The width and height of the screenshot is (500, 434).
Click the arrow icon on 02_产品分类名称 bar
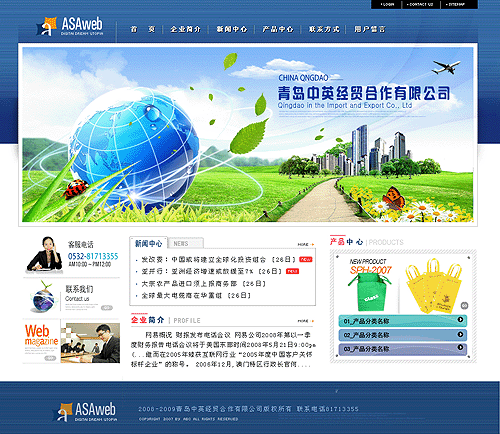(x=460, y=334)
